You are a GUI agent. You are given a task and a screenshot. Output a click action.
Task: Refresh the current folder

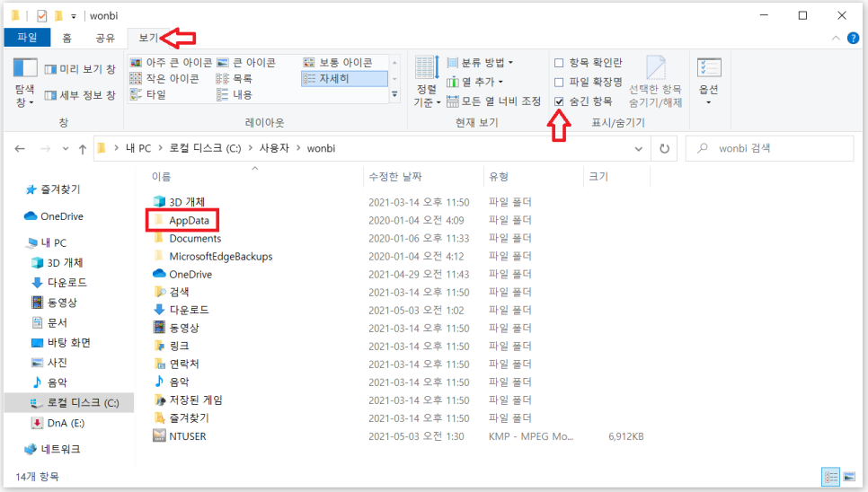664,148
